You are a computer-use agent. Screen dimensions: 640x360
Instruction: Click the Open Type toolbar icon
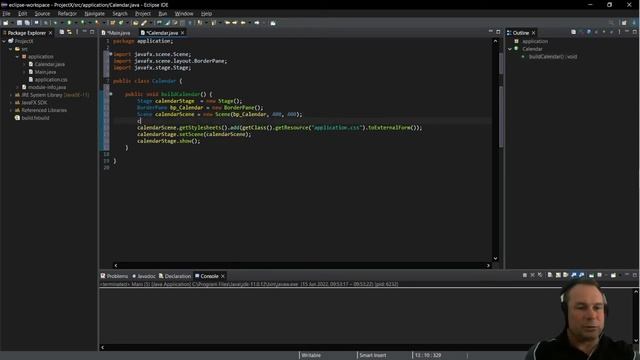135,23
